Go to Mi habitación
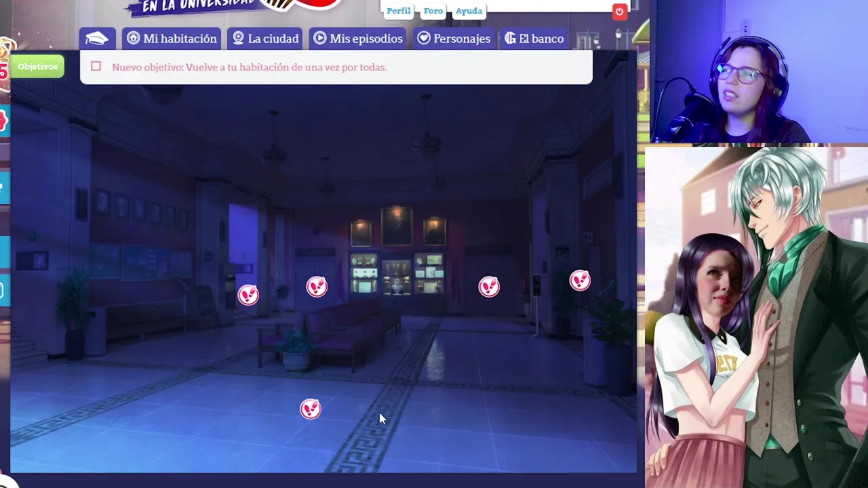Screen dimensions: 868x488 172,39
